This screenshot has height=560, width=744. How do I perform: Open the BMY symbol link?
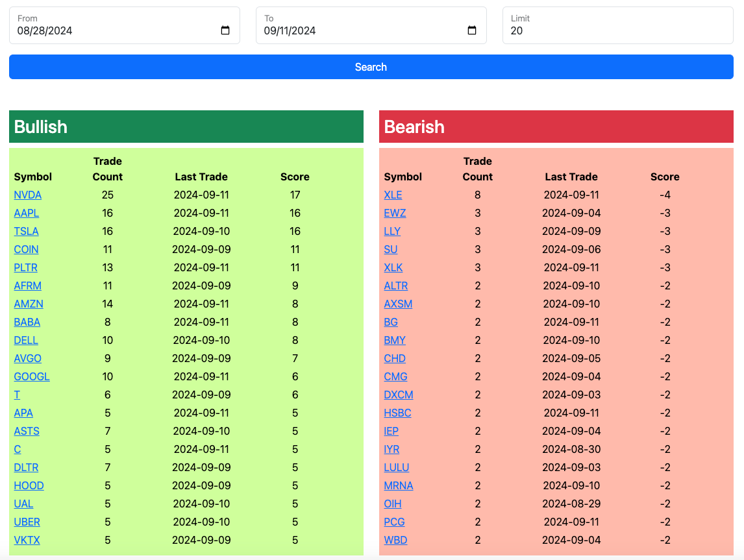tap(395, 341)
